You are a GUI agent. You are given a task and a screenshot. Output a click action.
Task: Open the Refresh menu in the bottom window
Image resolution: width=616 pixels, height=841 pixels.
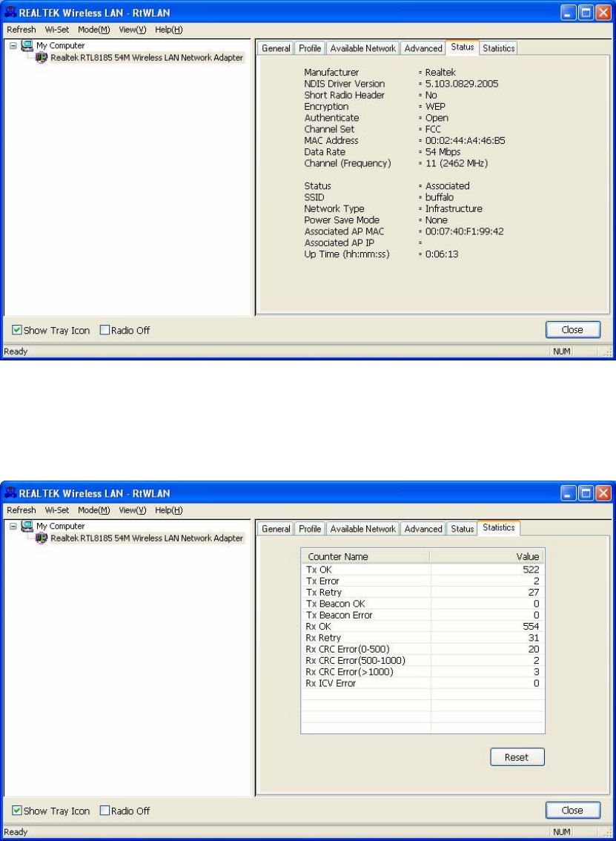point(21,510)
